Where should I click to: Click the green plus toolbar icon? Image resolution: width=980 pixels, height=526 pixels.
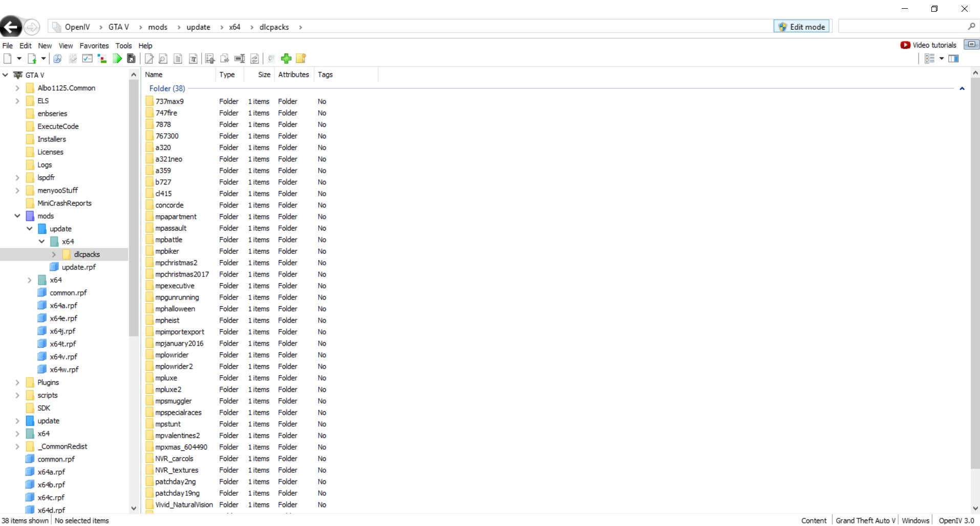(x=286, y=59)
